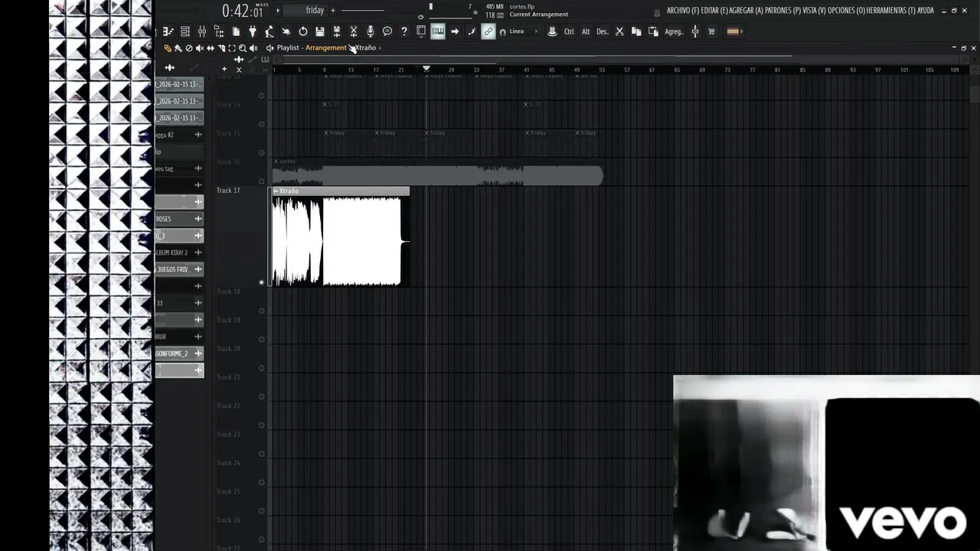Toggle typing keyboard to piano button
The height and width of the screenshot is (551, 980).
coord(438,31)
